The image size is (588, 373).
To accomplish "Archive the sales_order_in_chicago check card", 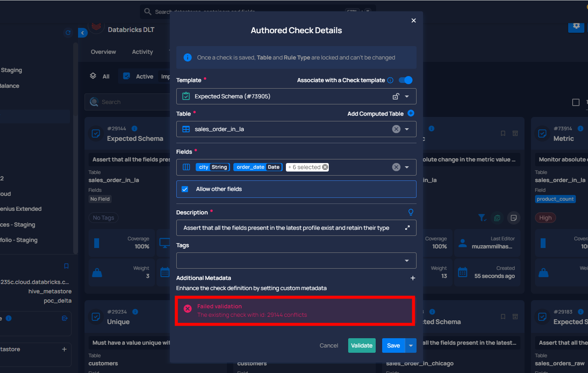I will click(515, 316).
